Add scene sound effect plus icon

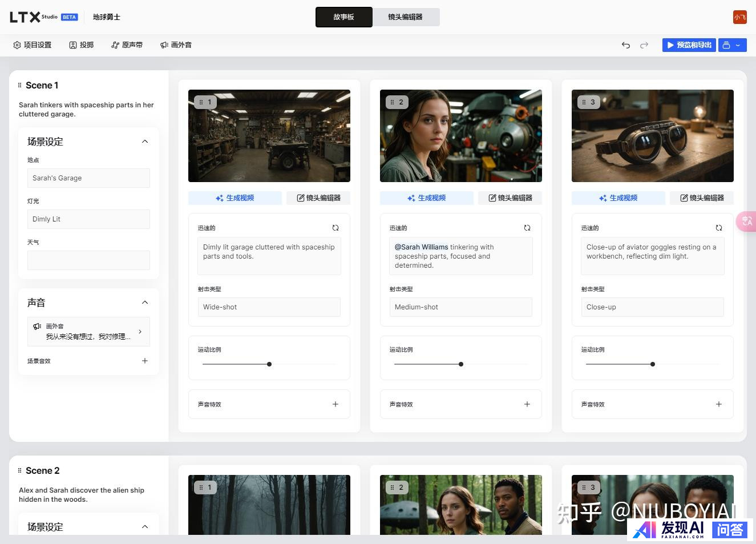(x=145, y=361)
